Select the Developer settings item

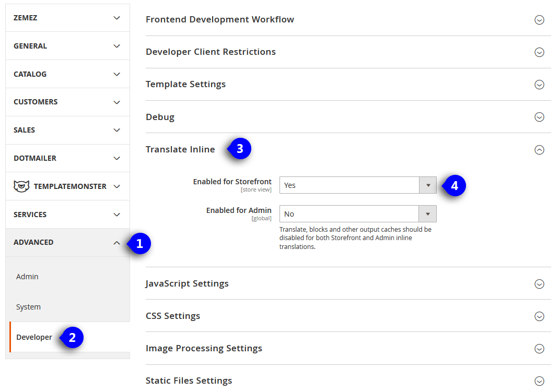(x=34, y=337)
